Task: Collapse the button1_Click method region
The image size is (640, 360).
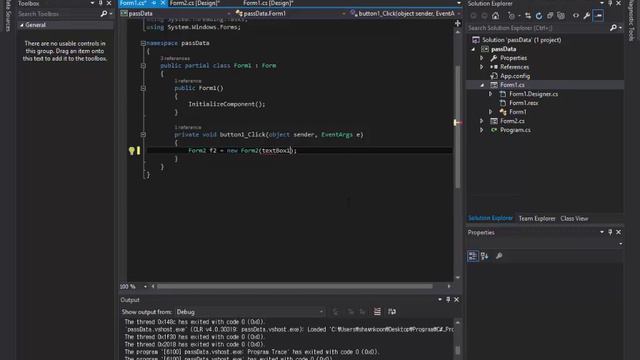Action: pos(143,134)
